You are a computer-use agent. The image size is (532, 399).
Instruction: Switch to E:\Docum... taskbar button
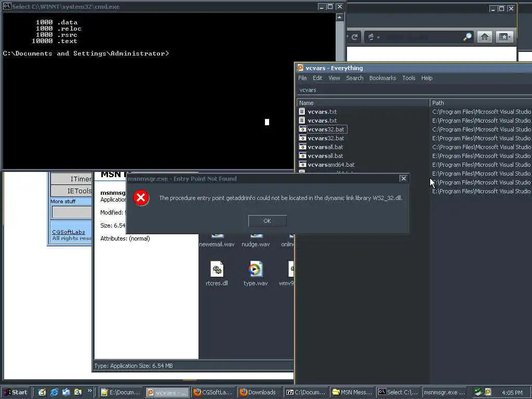(121, 392)
